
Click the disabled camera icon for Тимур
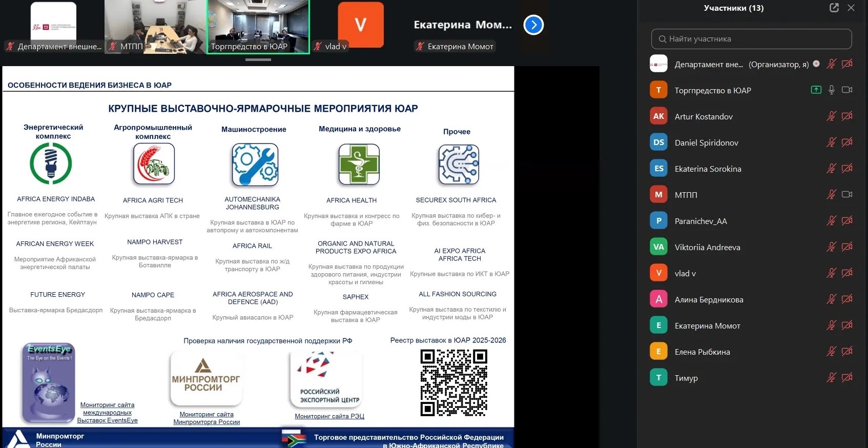coord(847,377)
